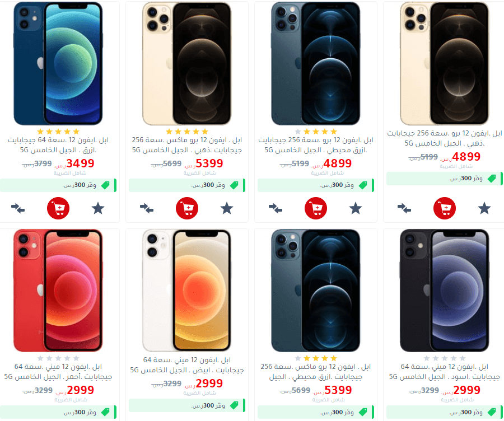Favorite the Pacific blue iPhone 12 Pro
The width and height of the screenshot is (504, 421).
[356, 208]
